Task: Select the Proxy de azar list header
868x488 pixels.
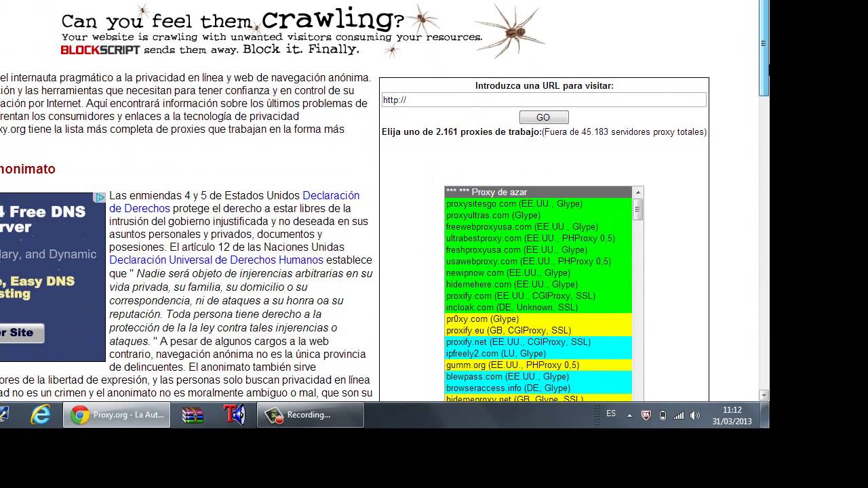Action: (x=538, y=192)
